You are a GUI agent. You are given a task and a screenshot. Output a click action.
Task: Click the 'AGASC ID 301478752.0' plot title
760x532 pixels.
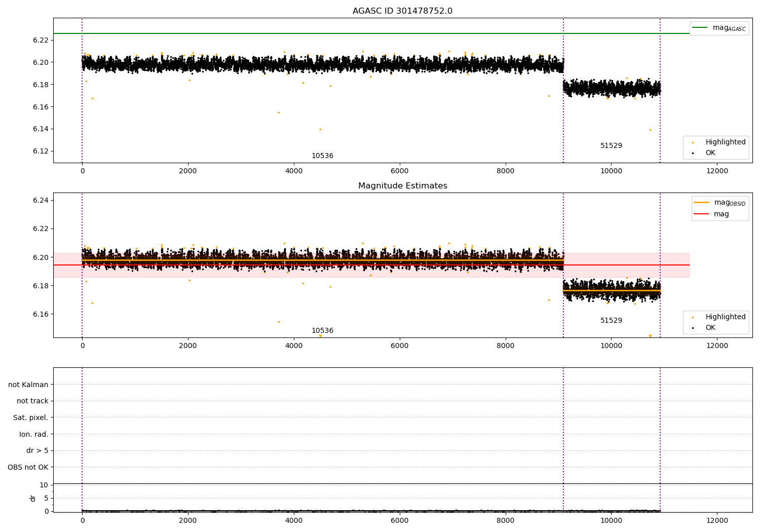(402, 11)
